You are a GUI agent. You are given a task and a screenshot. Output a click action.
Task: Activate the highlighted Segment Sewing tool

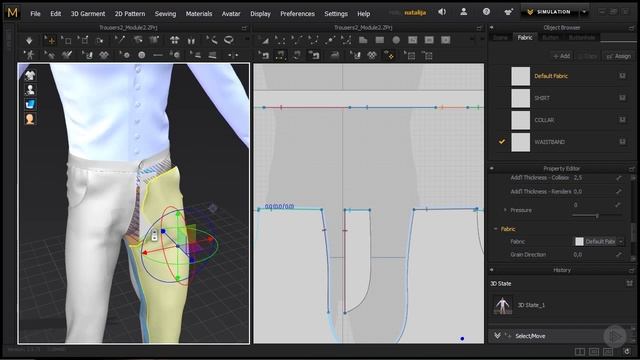coord(280,55)
